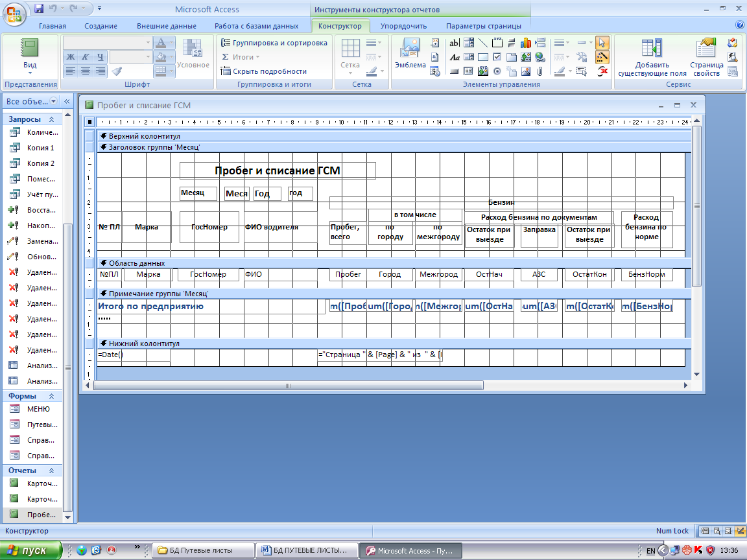Click Добавить существующие поля
Image resolution: width=747 pixels, height=560 pixels.
tap(652, 58)
